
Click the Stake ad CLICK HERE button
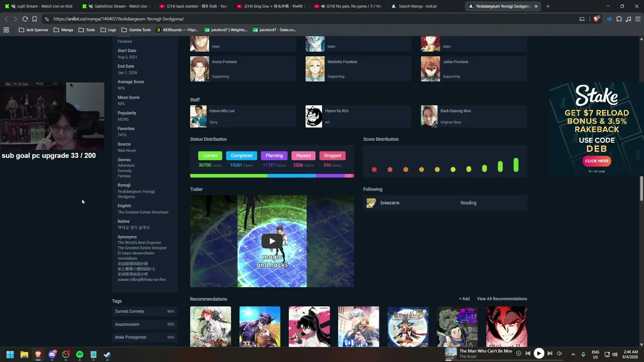[x=597, y=161]
